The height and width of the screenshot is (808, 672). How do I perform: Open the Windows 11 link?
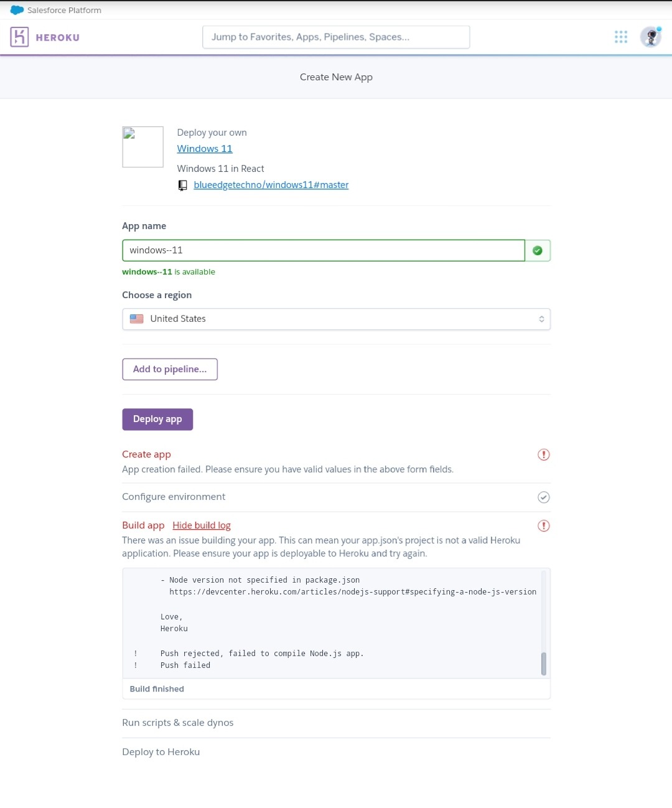click(x=204, y=148)
